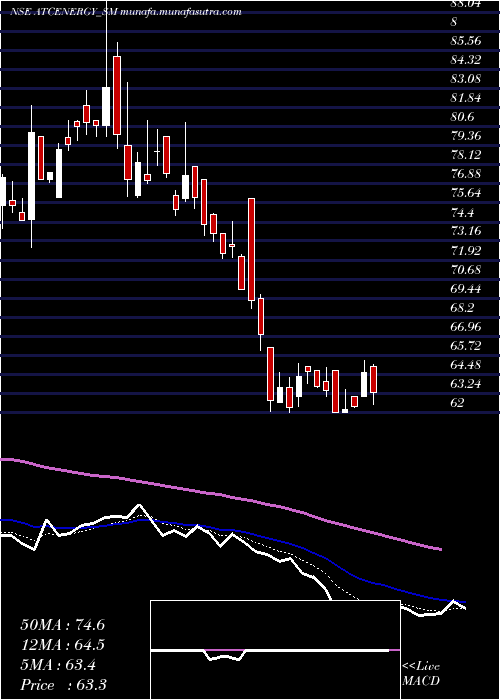Click the purple 50MA moving average line
Screen dimensions: 500x700
click(x=223, y=495)
